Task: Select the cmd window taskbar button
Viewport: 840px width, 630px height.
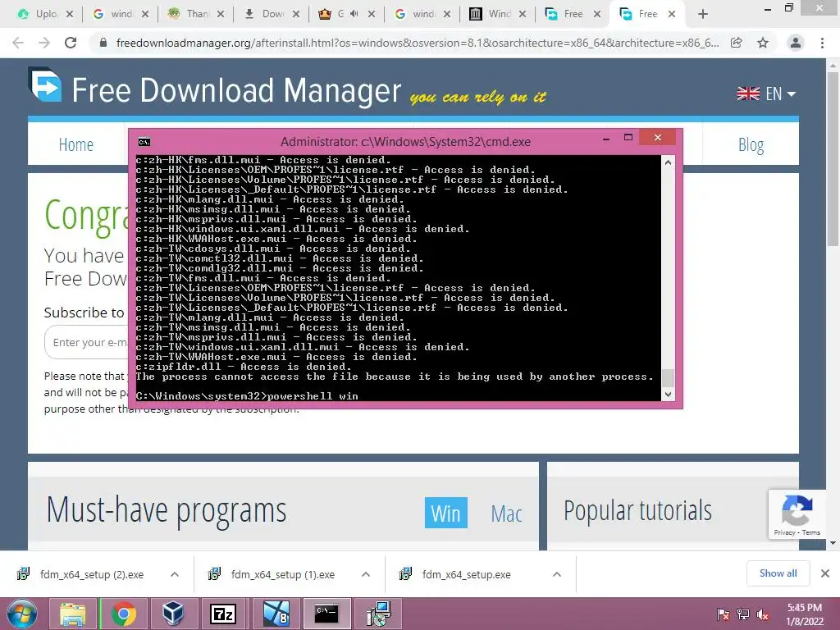Action: point(326,614)
